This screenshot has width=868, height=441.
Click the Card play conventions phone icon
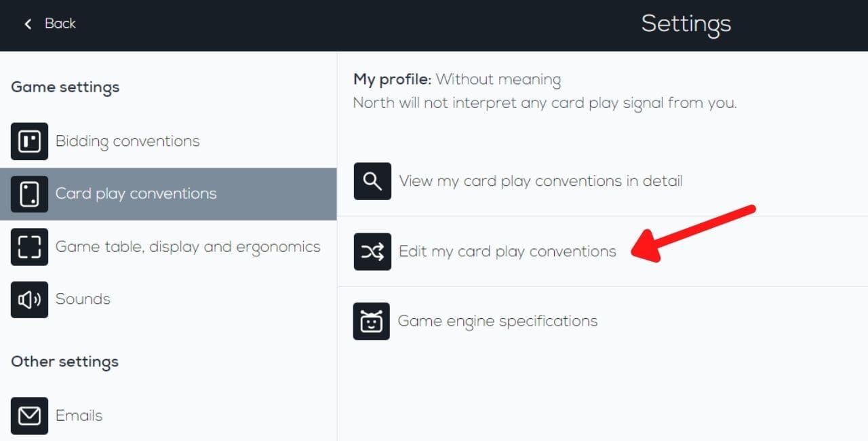coord(30,193)
